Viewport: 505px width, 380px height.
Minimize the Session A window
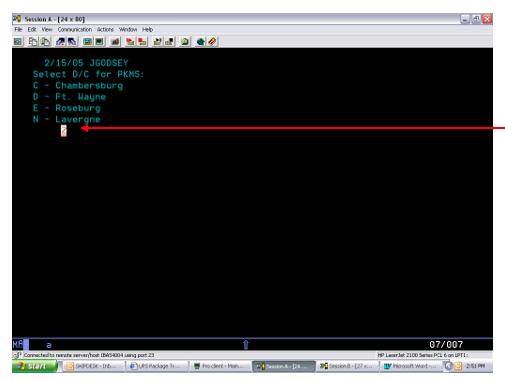(465, 19)
